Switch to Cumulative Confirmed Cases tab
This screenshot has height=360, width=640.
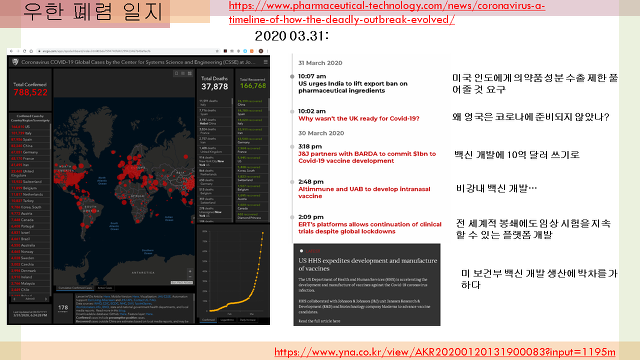[x=75, y=288]
